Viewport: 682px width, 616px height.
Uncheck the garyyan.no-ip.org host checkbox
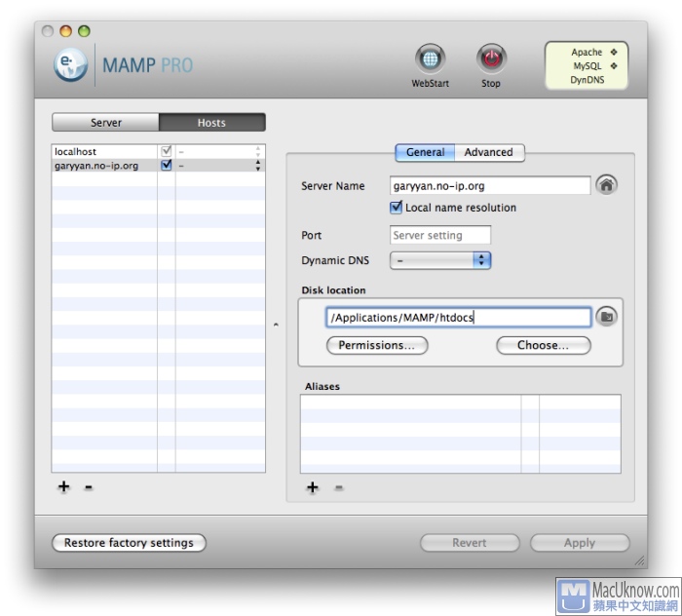166,166
